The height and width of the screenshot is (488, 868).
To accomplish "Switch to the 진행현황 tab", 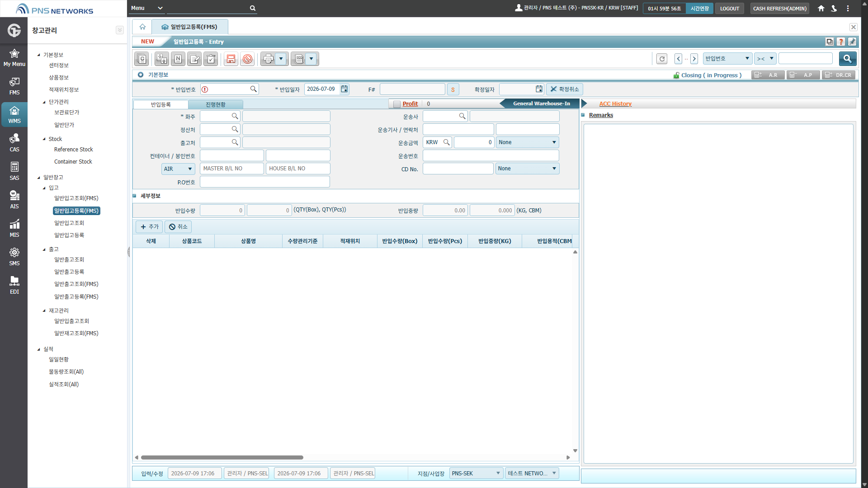I will (x=215, y=104).
